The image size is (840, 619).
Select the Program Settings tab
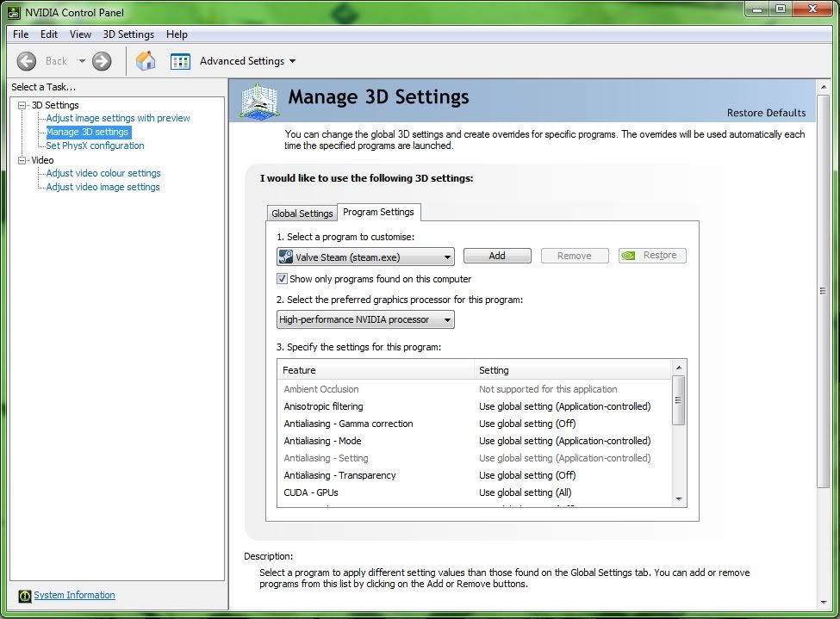[378, 212]
